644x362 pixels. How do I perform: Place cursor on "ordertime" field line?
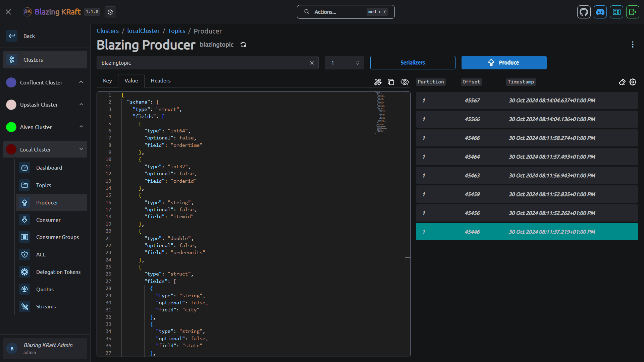(x=173, y=145)
